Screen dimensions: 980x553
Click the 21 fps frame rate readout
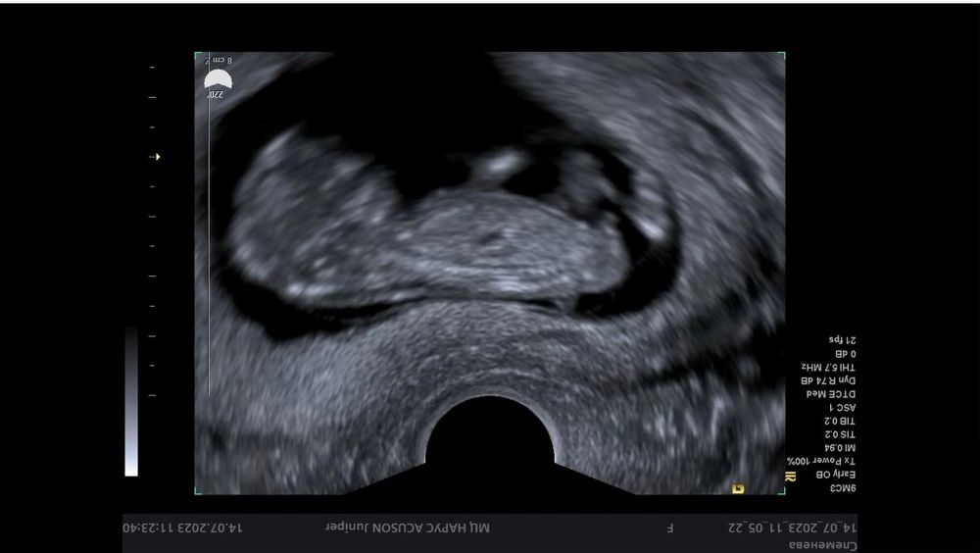click(842, 340)
